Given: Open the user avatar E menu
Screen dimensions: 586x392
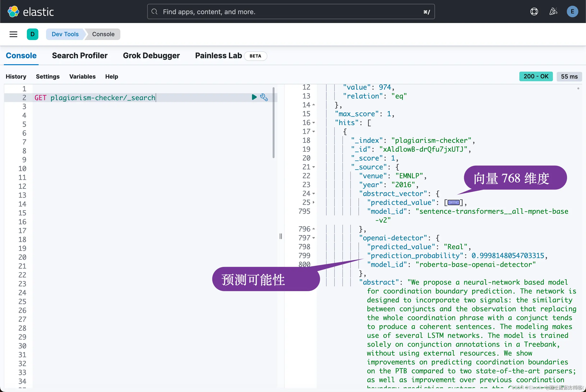Looking at the screenshot, I should pyautogui.click(x=572, y=12).
